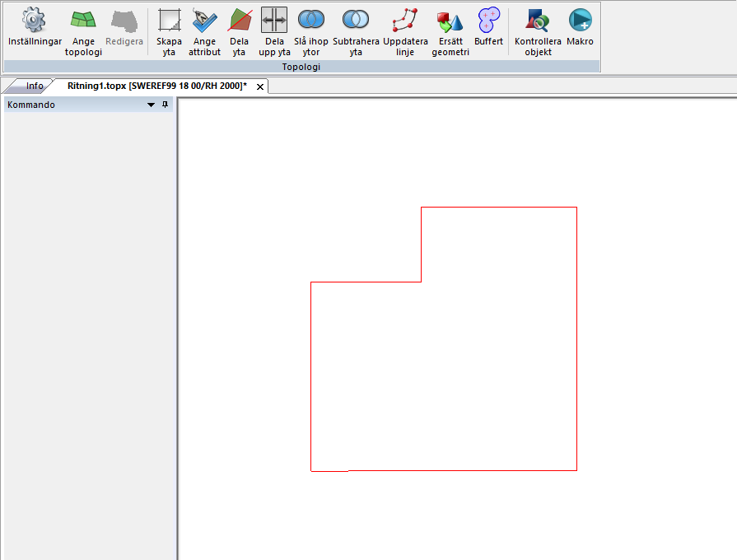The image size is (737, 560).
Task: Run the Uppdatera linje tool
Action: tap(405, 31)
